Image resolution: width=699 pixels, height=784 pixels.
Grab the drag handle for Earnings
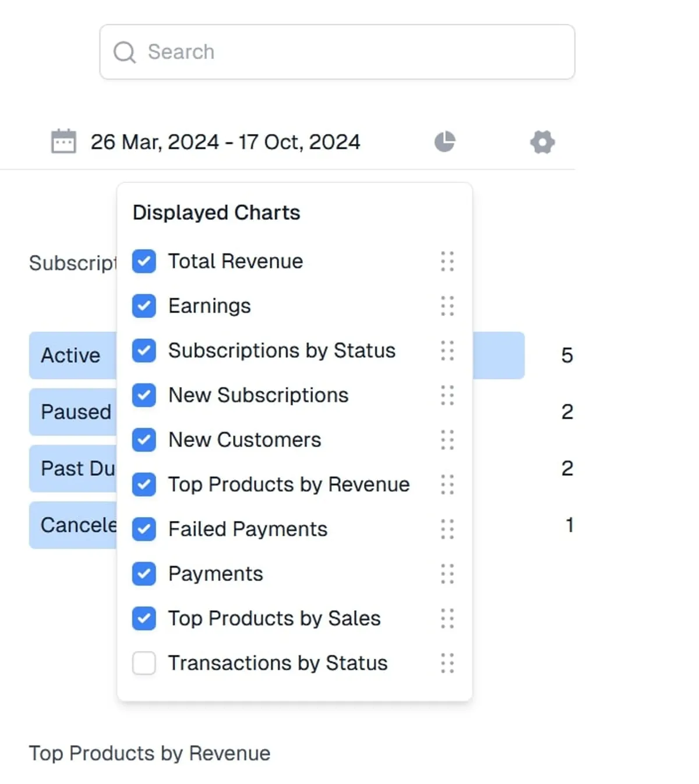click(447, 306)
